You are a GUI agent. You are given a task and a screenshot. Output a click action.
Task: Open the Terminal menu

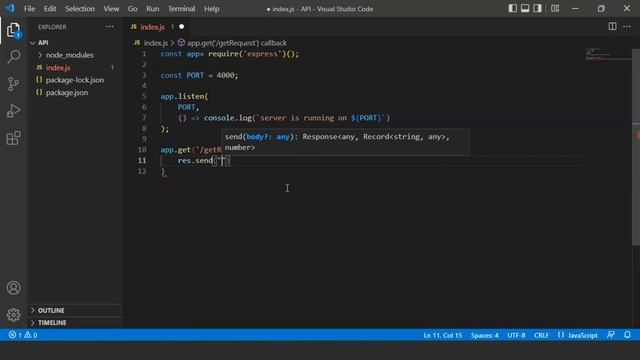tap(182, 9)
